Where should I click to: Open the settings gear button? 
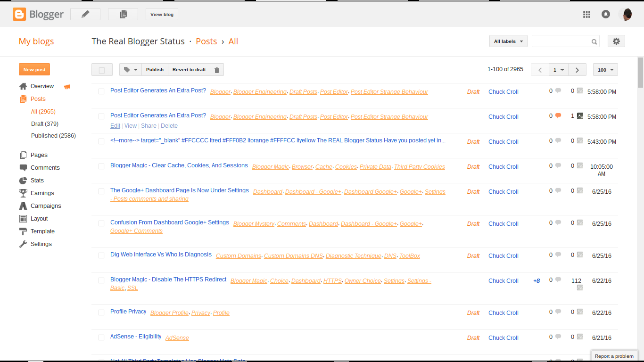click(x=616, y=41)
